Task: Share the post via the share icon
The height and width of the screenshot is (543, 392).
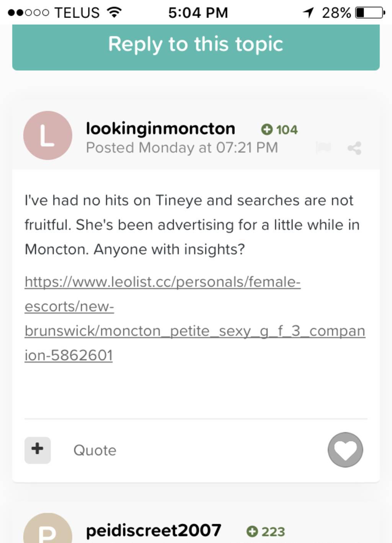Action: click(x=354, y=148)
